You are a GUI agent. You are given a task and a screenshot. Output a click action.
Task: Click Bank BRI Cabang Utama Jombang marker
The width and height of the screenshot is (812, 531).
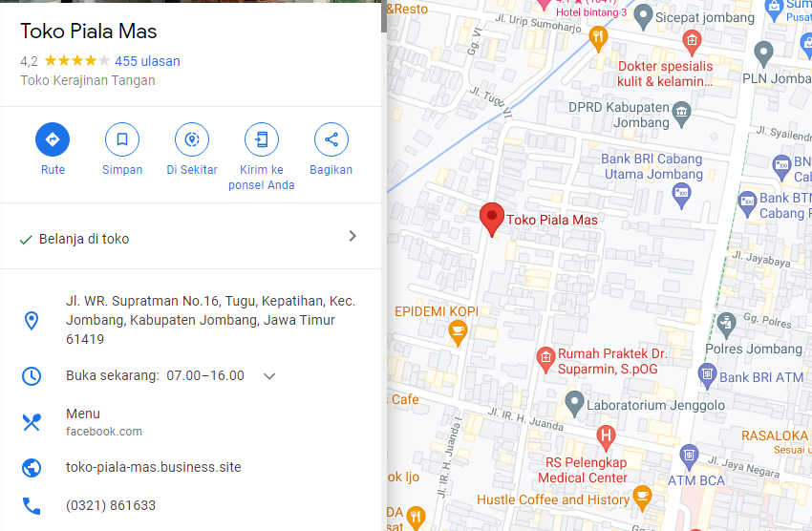pyautogui.click(x=681, y=197)
